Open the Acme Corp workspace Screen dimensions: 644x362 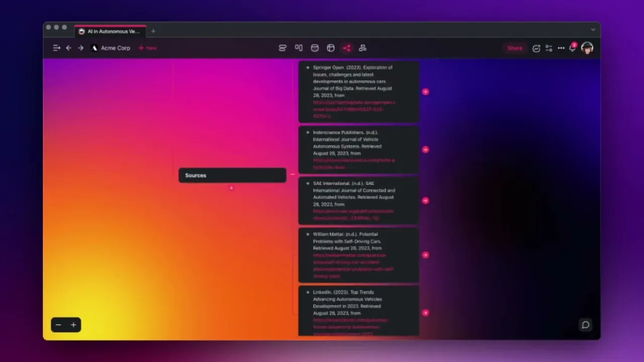[111, 48]
